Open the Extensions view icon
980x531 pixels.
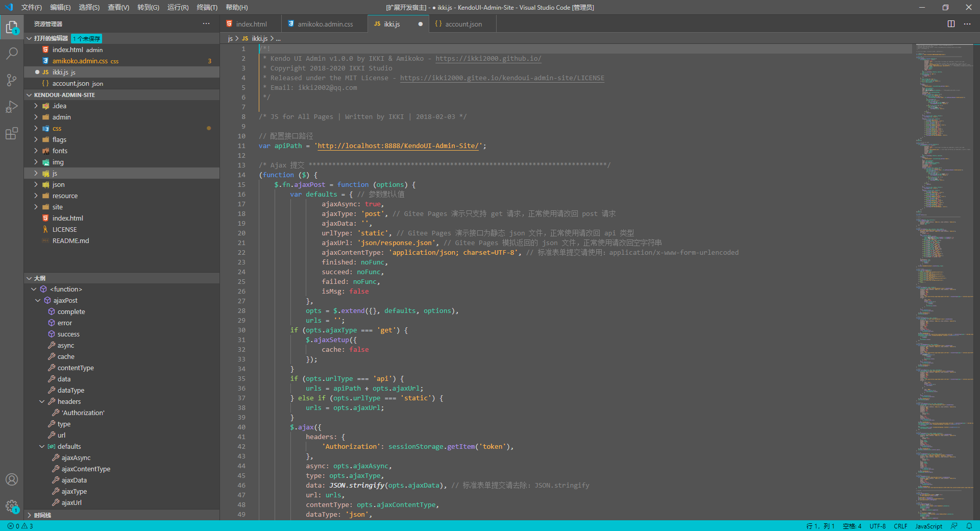tap(12, 133)
